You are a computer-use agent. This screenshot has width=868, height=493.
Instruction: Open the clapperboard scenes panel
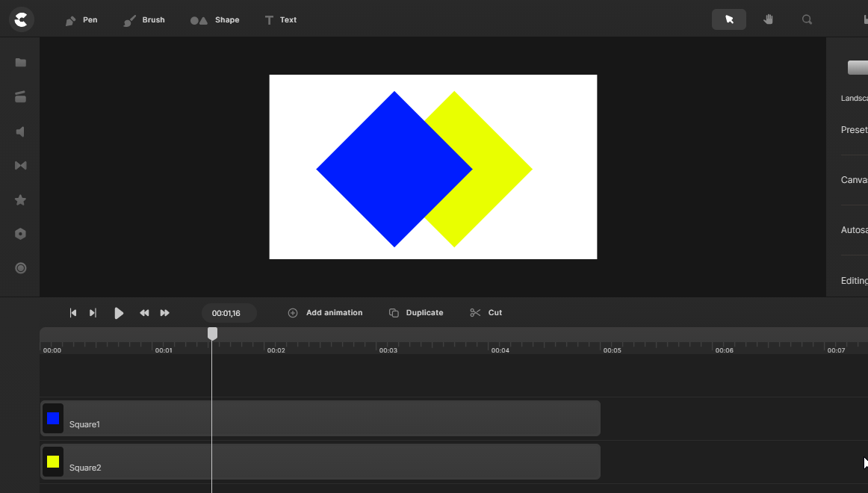pyautogui.click(x=20, y=97)
